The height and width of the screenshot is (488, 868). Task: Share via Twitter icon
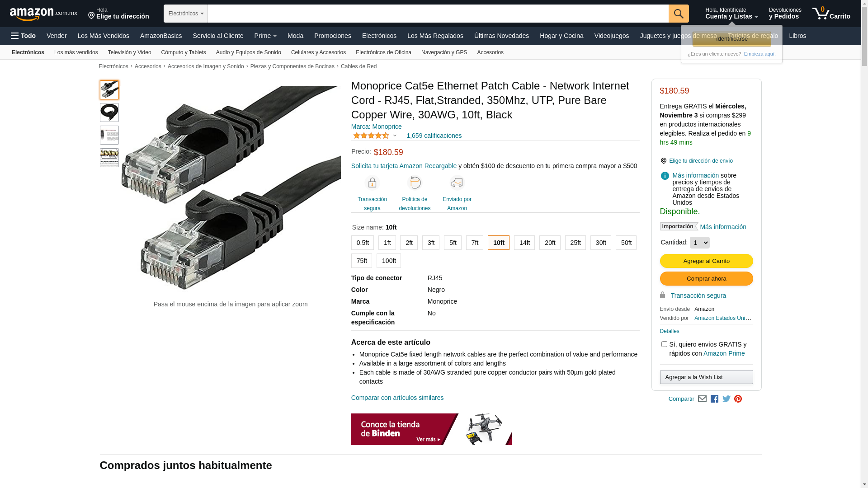(726, 399)
